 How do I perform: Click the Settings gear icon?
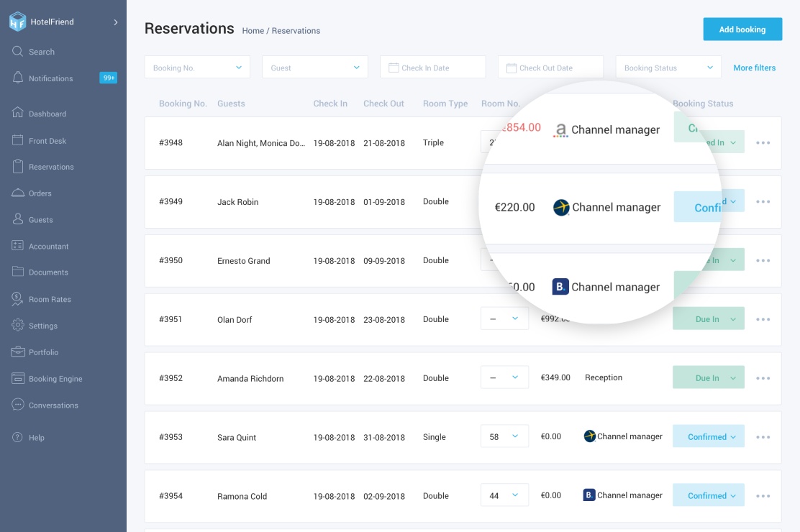[17, 325]
